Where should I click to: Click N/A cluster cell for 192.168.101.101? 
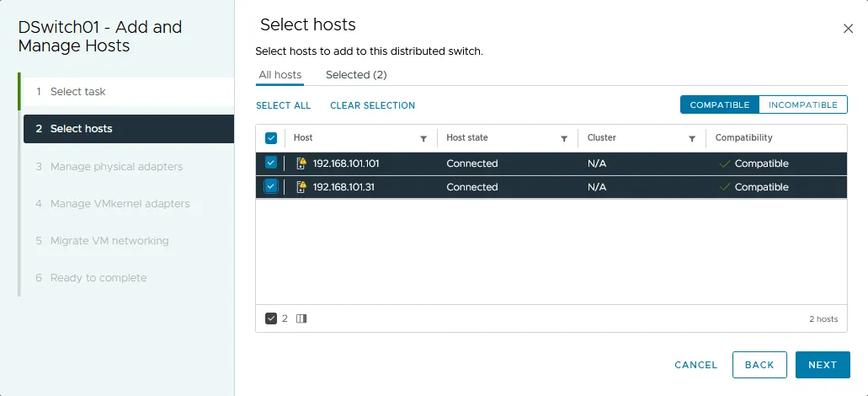tap(597, 163)
